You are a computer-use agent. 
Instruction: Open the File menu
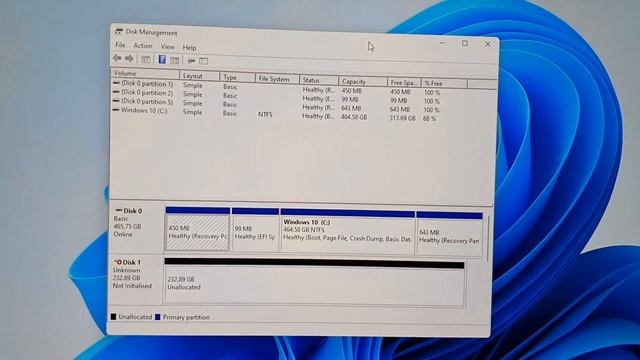[120, 45]
